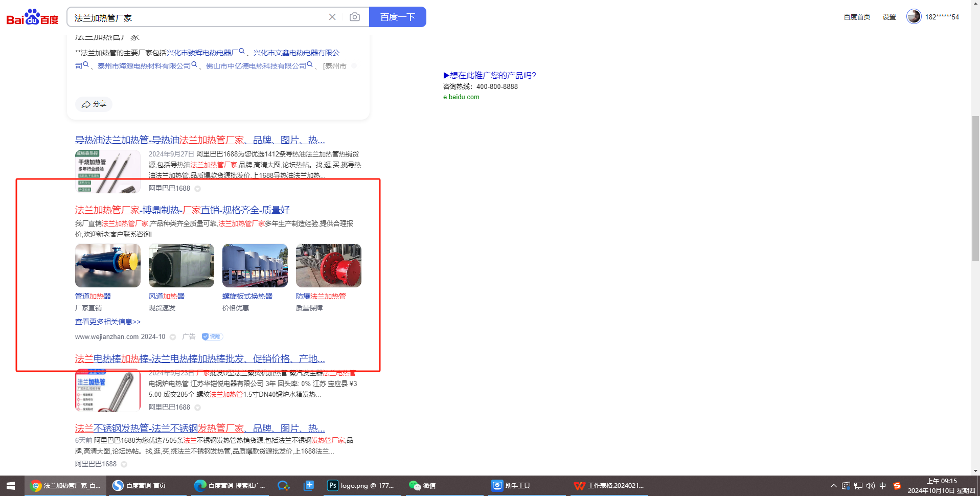The width and height of the screenshot is (980, 496).
Task: Open the 螺旋板式换热器 product image
Action: tap(255, 265)
